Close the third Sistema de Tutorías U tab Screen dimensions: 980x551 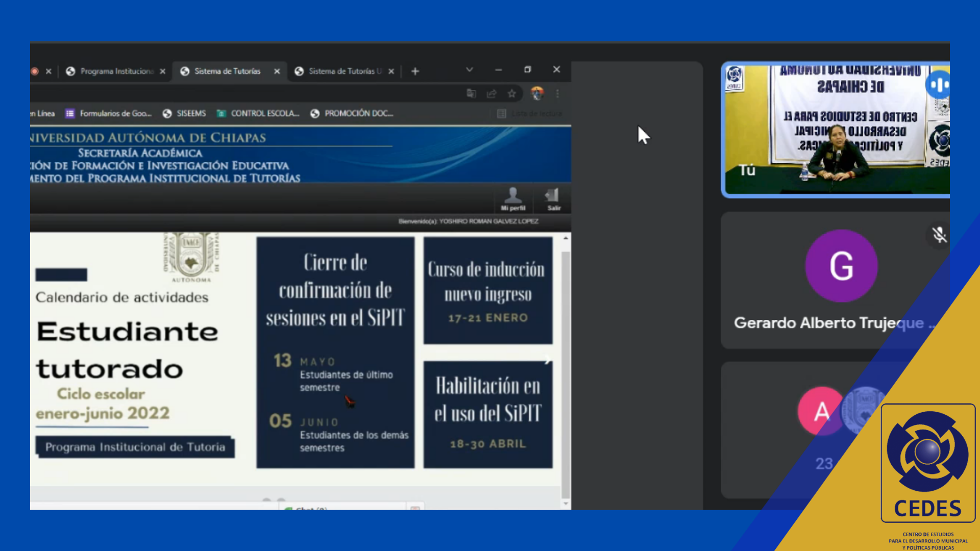point(391,71)
